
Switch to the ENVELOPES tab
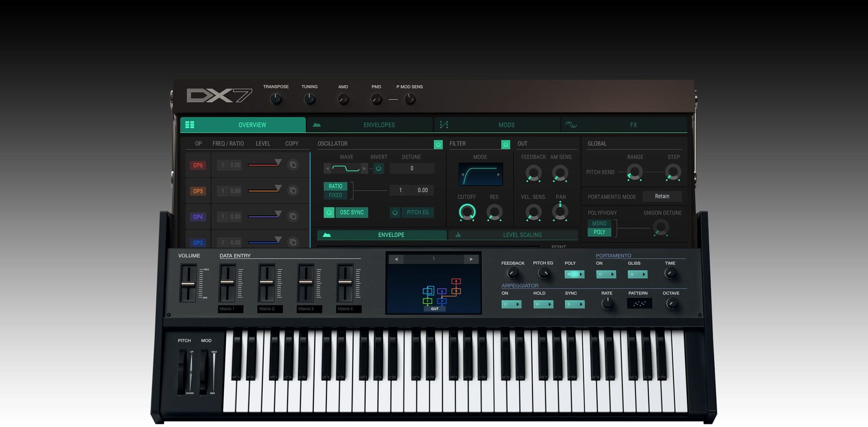click(370, 125)
